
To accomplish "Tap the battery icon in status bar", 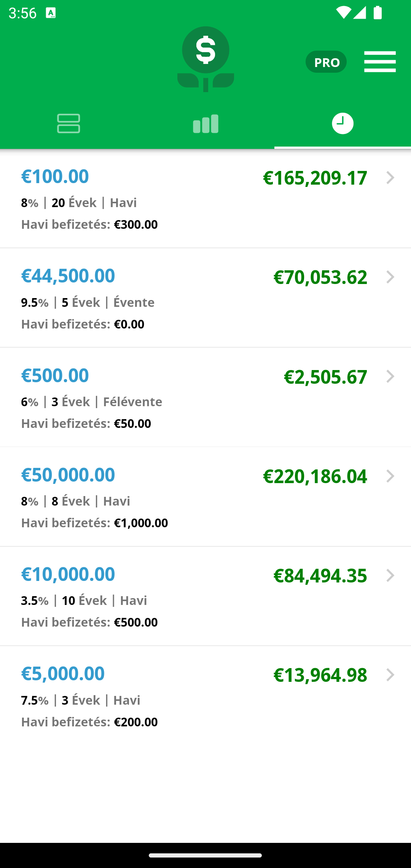I will [378, 13].
